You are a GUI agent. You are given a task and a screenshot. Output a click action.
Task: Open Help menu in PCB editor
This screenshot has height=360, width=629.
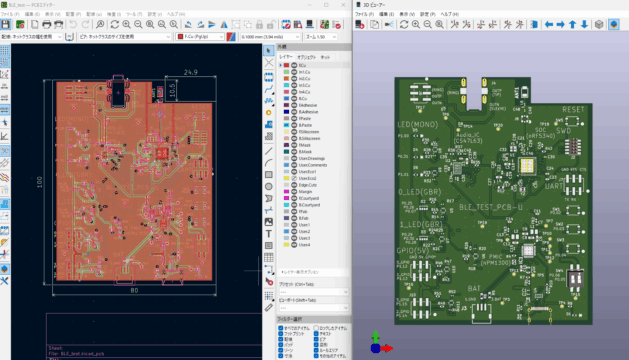pyautogui.click(x=176, y=14)
